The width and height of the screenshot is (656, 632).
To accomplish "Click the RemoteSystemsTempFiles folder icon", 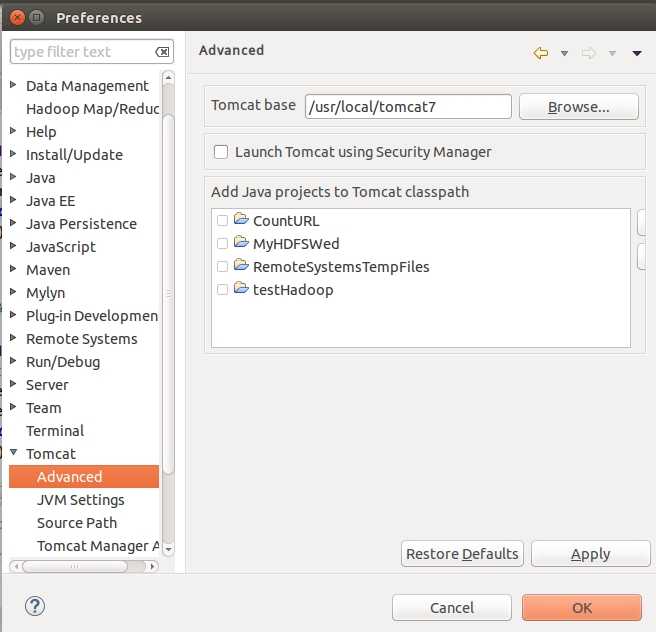I will pos(241,265).
